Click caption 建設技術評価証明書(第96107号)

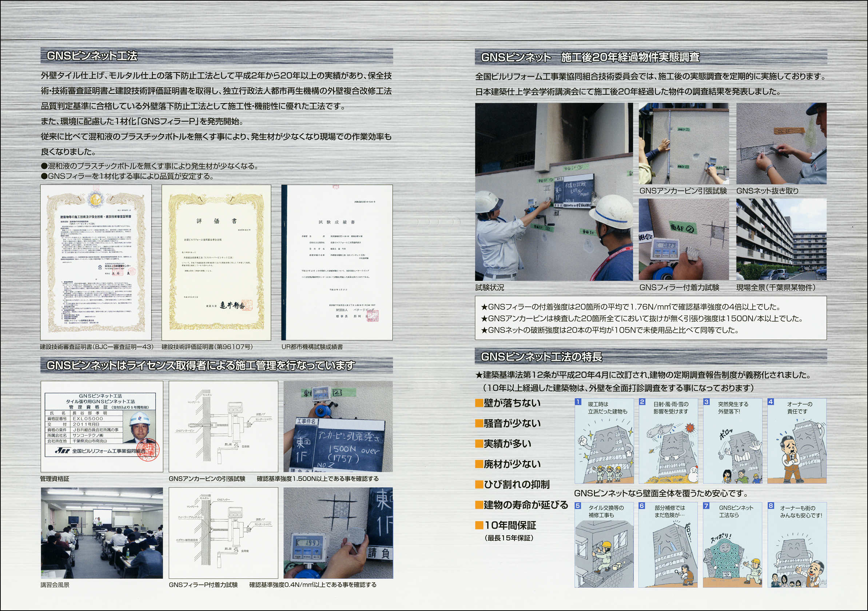[x=207, y=347]
